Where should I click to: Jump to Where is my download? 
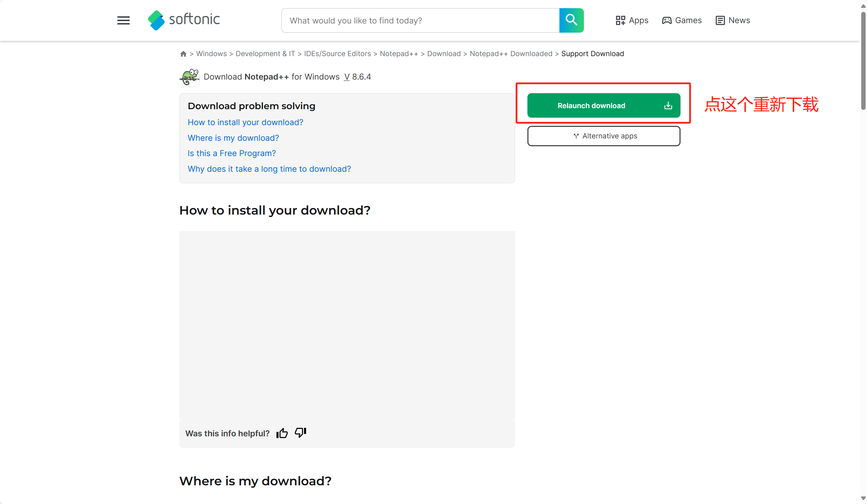[233, 138]
